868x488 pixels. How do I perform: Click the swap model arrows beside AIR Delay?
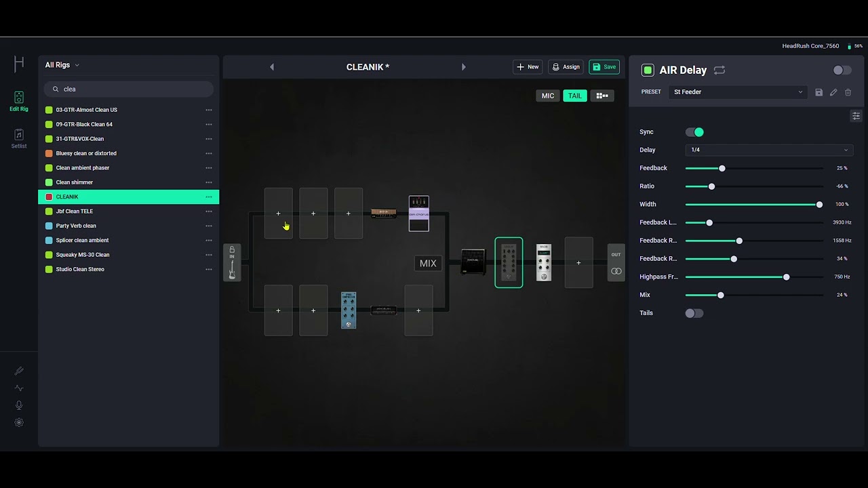(719, 70)
